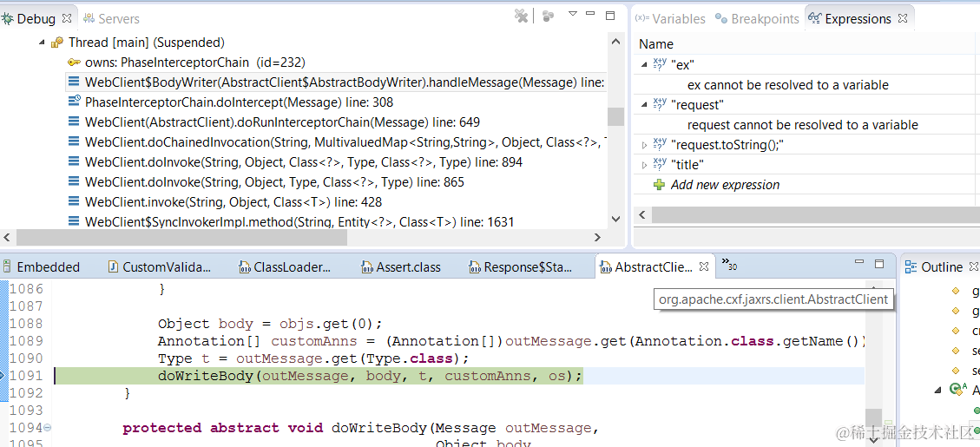Collapse the "request" expression node
980x447 pixels.
pyautogui.click(x=644, y=104)
